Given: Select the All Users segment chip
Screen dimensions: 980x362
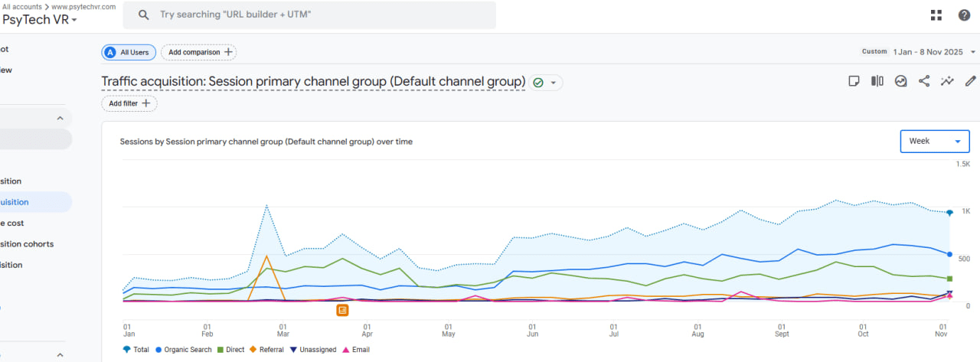Looking at the screenshot, I should [129, 52].
